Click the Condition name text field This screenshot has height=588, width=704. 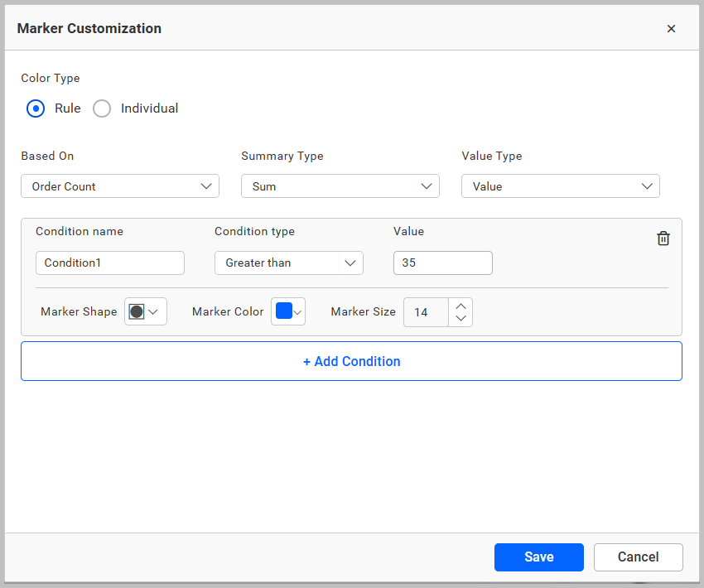tap(109, 263)
